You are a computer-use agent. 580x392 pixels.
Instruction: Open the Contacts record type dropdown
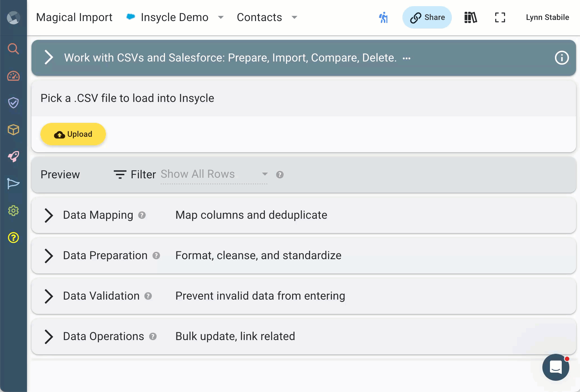coord(267,17)
